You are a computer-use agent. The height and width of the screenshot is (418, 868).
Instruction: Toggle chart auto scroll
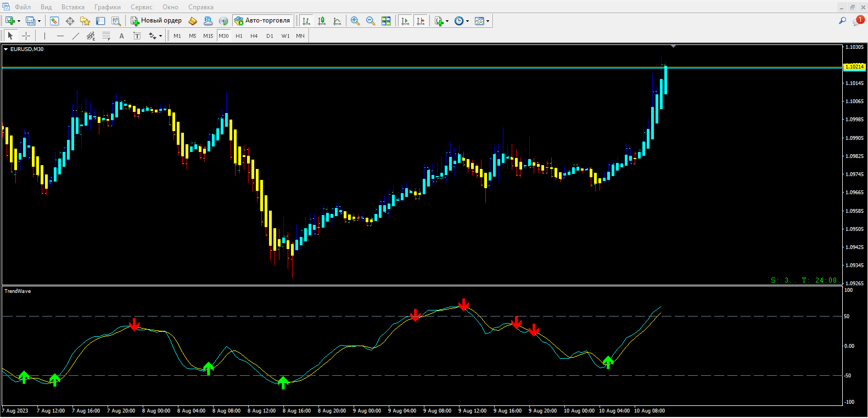click(405, 21)
